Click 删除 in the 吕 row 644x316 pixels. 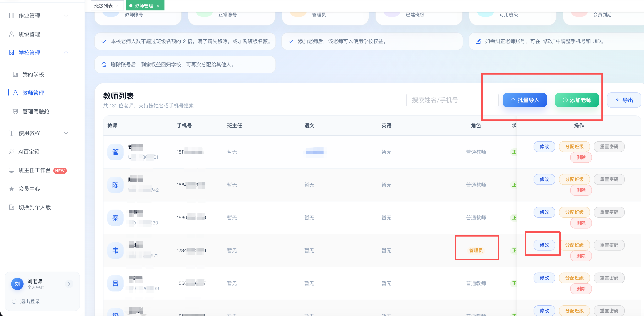[x=581, y=289]
